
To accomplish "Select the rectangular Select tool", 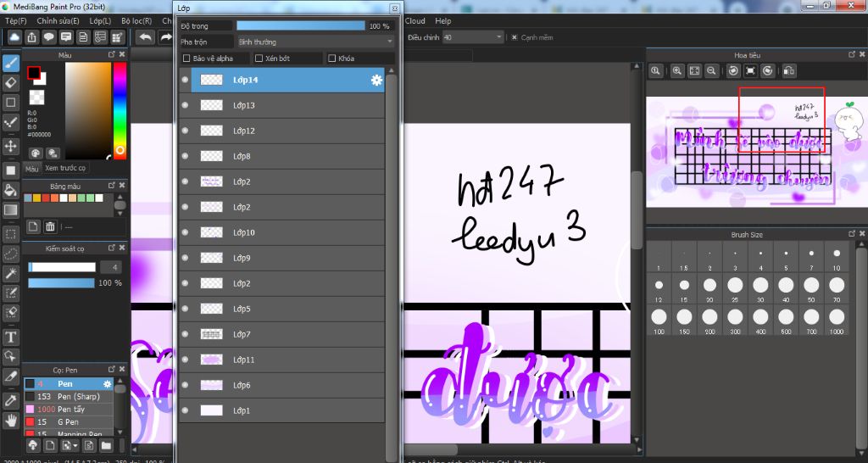I will tap(10, 234).
